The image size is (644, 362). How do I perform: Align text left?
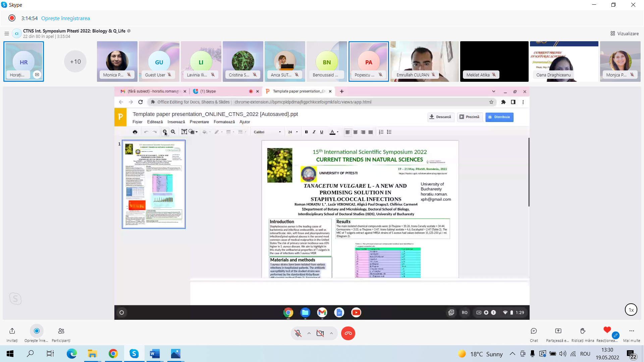click(x=347, y=132)
